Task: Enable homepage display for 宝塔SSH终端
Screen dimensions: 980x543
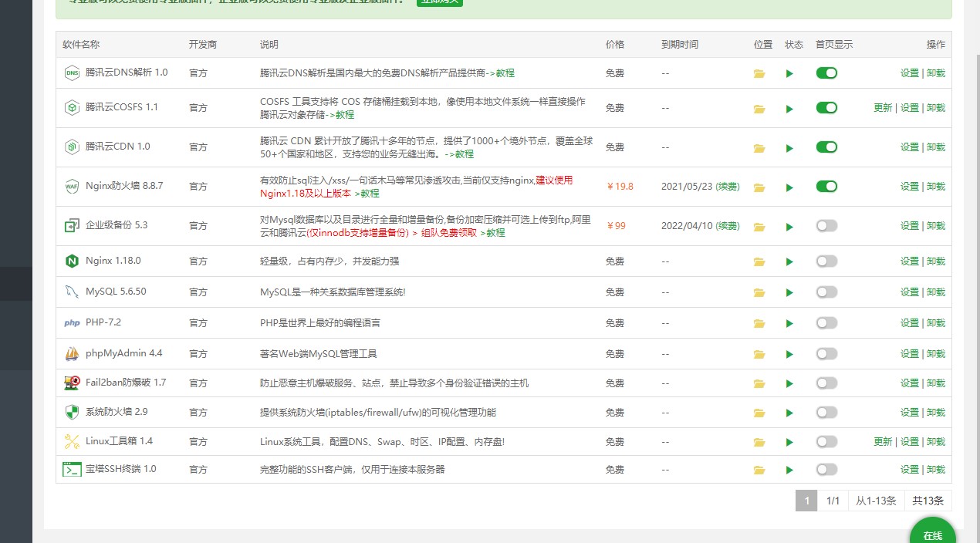Action: point(826,469)
